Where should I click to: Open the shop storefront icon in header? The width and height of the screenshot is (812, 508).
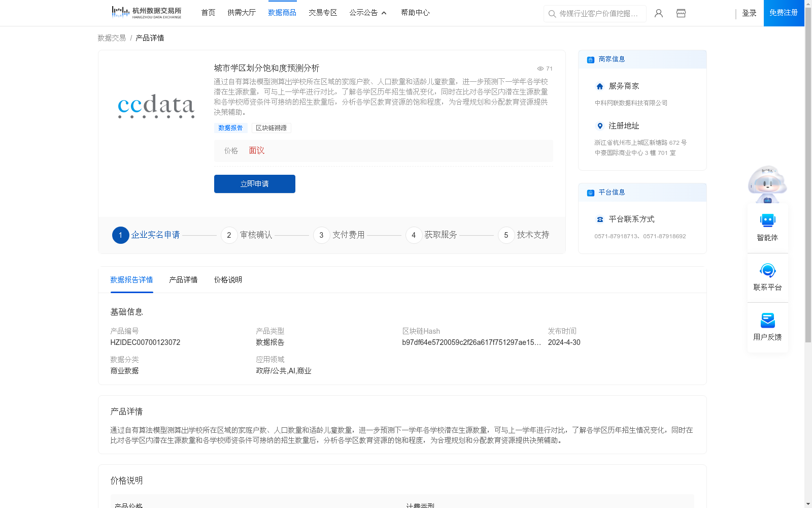pyautogui.click(x=681, y=13)
